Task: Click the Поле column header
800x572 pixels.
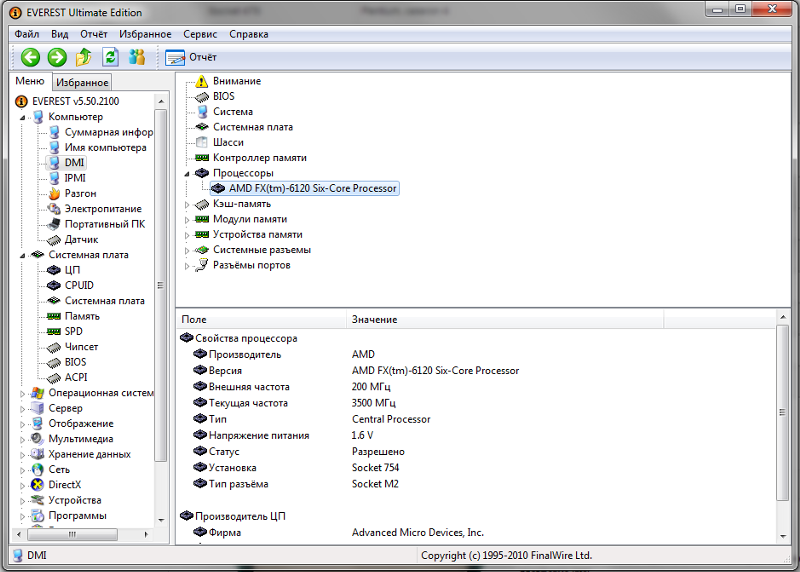Action: 262,319
